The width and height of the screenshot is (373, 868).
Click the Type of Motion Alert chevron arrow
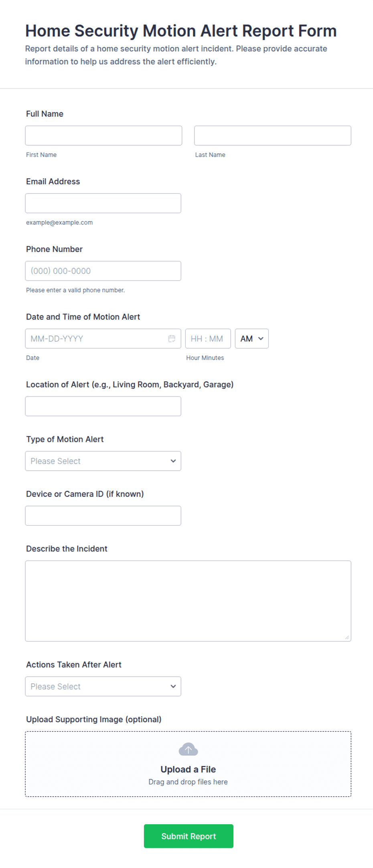click(x=173, y=461)
